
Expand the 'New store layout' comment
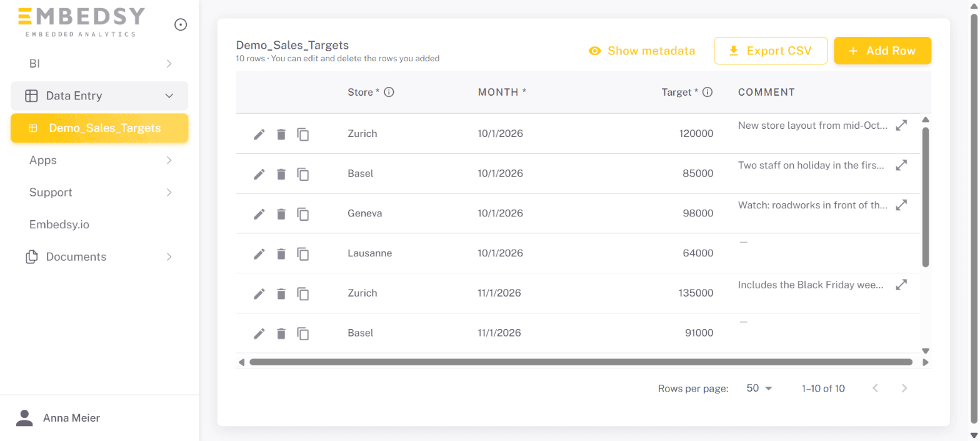[x=901, y=125]
